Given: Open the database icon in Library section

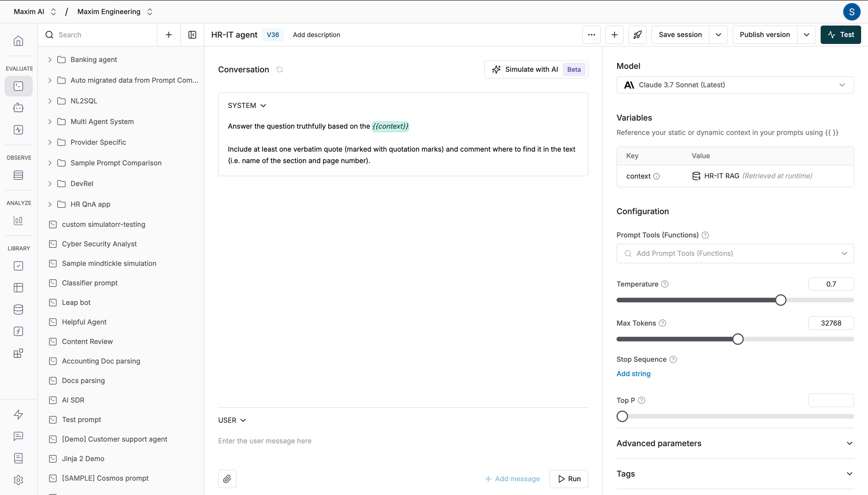Looking at the screenshot, I should (x=18, y=310).
